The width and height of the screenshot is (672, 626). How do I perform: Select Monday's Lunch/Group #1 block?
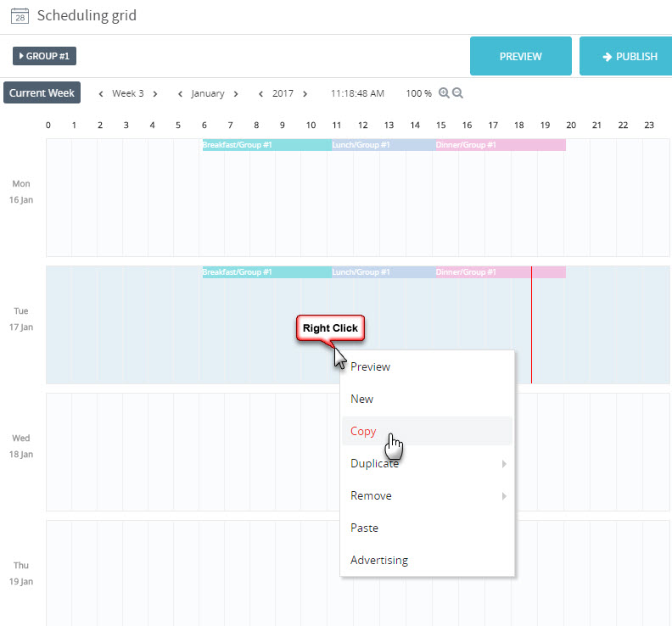click(384, 145)
